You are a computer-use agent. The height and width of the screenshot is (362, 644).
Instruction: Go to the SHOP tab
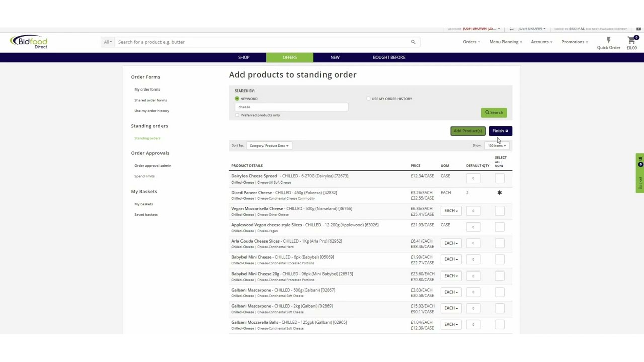coord(244,57)
